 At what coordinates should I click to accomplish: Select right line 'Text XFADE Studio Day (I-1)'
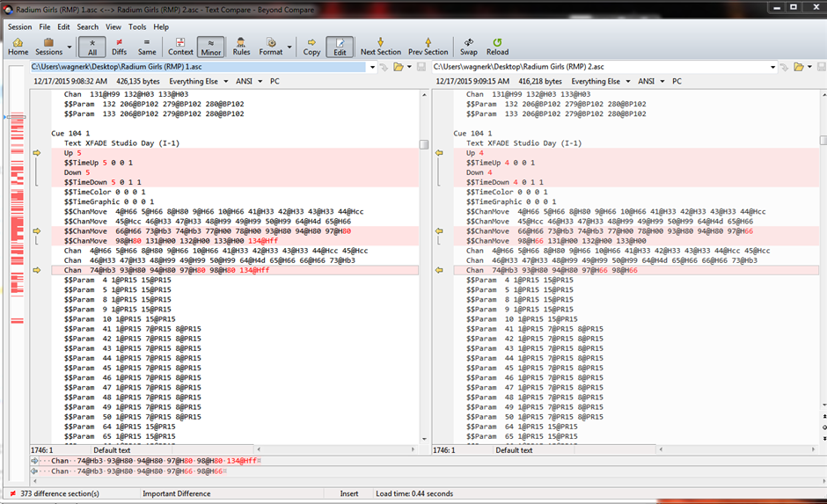tap(523, 143)
